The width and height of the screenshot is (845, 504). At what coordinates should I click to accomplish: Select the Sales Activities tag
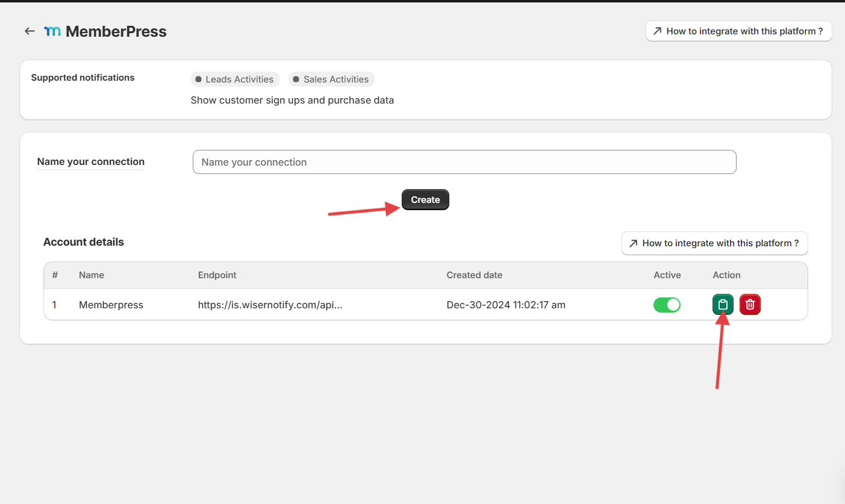331,79
